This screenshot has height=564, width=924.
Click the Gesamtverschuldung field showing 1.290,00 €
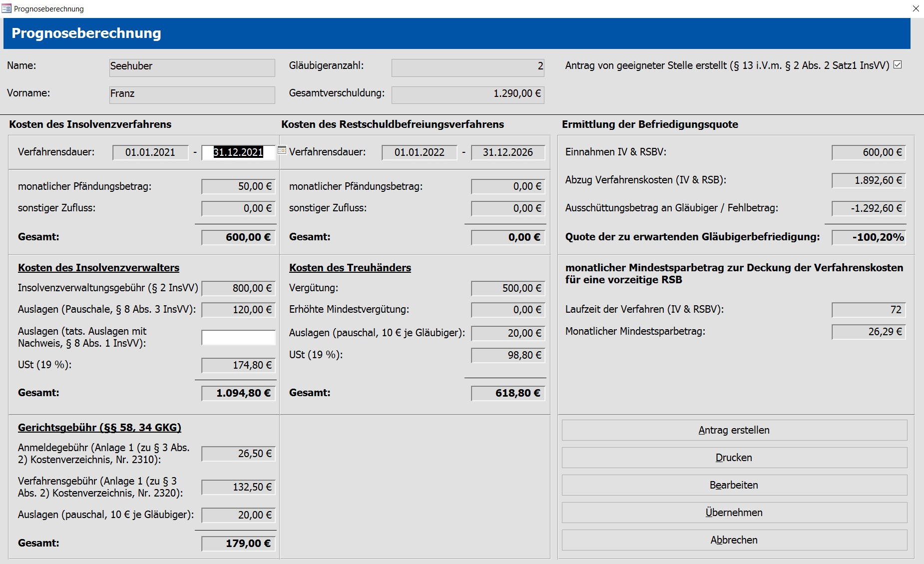point(468,95)
